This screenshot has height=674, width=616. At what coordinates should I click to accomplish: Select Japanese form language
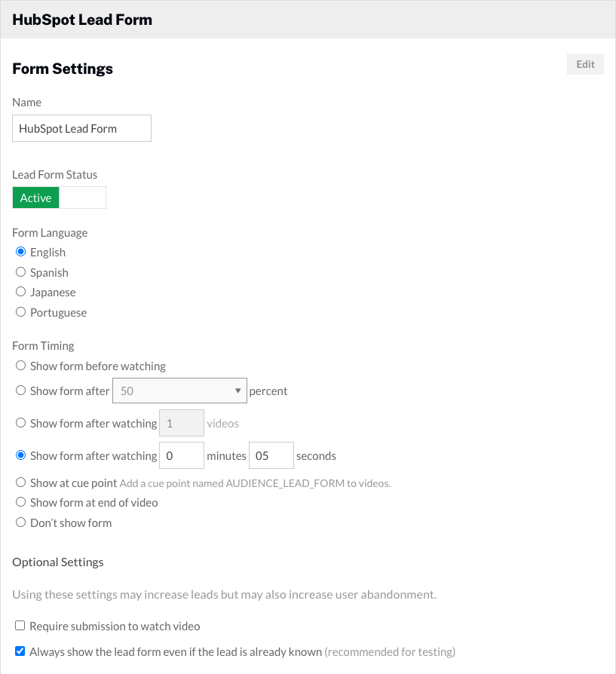click(20, 292)
